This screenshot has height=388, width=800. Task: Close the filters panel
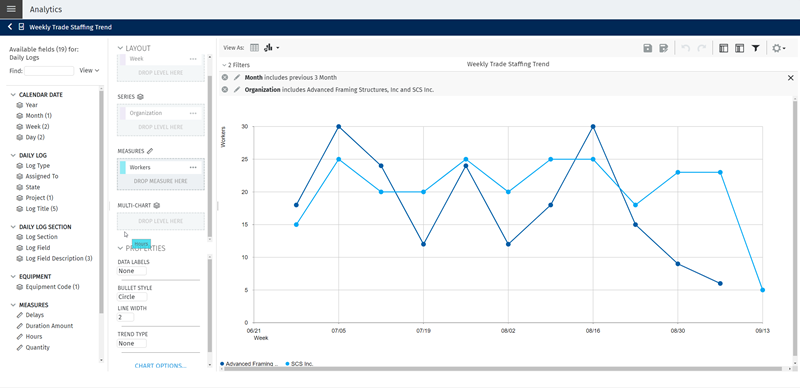pyautogui.click(x=791, y=78)
